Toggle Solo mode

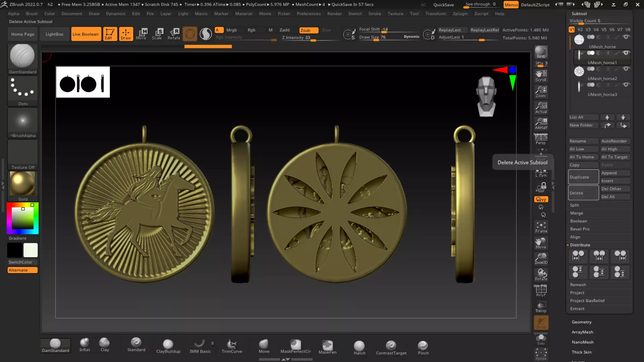(541, 339)
